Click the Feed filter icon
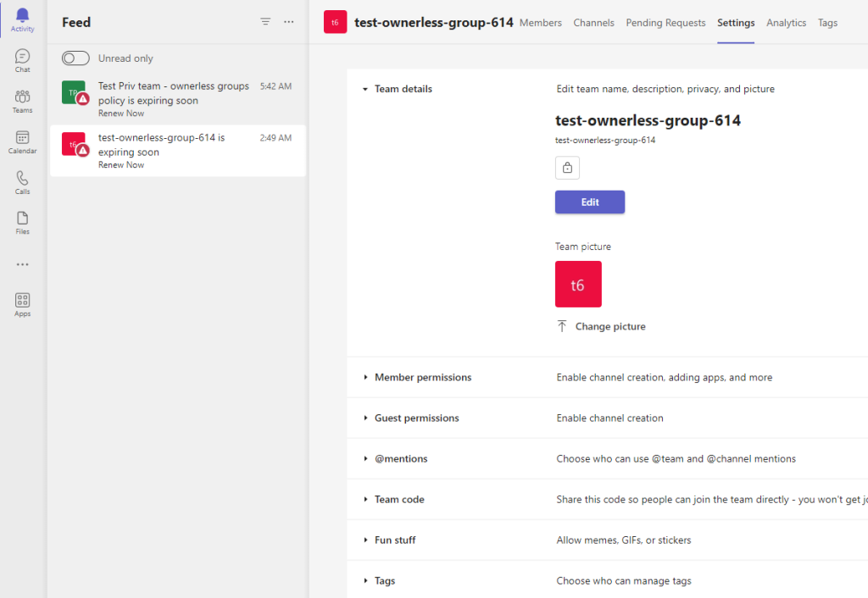This screenshot has width=868, height=598. click(265, 21)
